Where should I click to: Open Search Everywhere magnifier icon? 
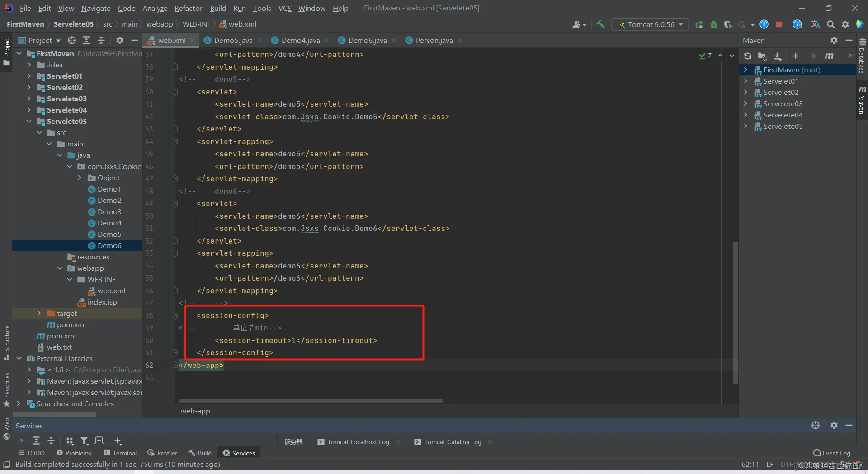[x=831, y=24]
